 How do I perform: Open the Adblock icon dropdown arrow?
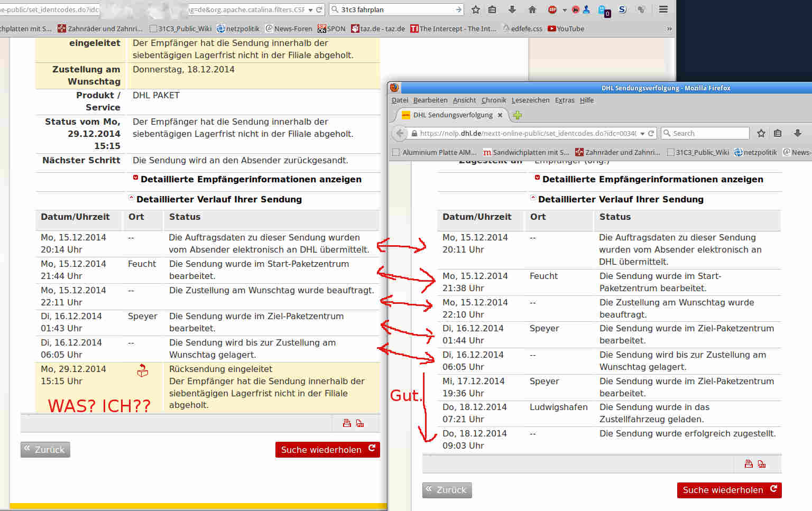click(x=565, y=10)
